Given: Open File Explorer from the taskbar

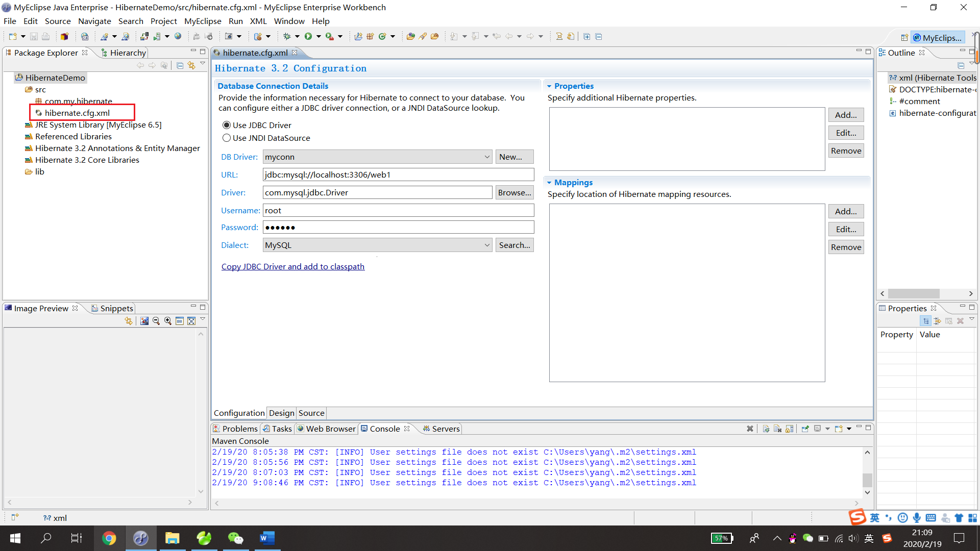Looking at the screenshot, I should coord(172,538).
